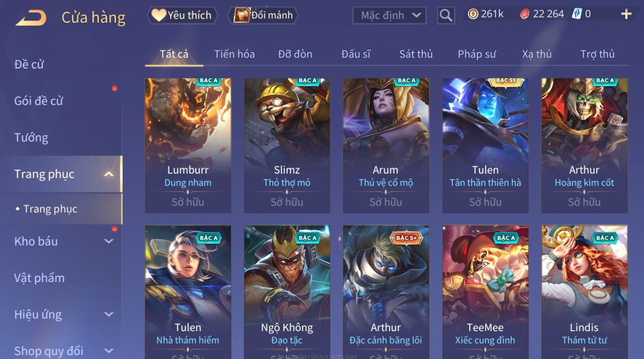Open the Mặc định sort dropdown
This screenshot has width=644, height=359.
coord(389,16)
